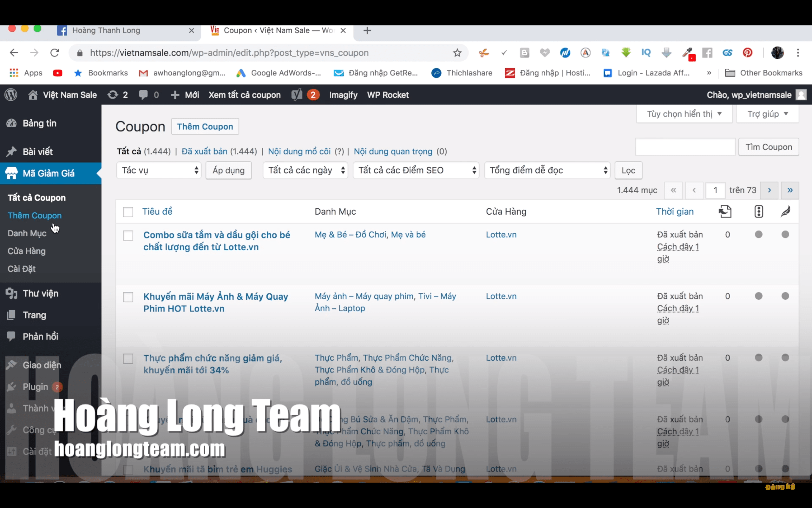Sort by the SEO score column icon
Viewport: 812px width, 508px height.
(x=759, y=211)
